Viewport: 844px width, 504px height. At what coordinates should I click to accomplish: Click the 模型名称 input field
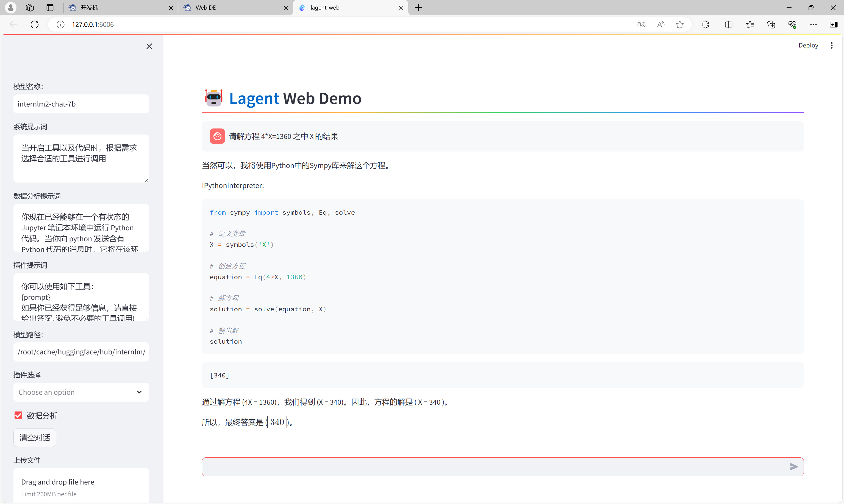pos(81,104)
